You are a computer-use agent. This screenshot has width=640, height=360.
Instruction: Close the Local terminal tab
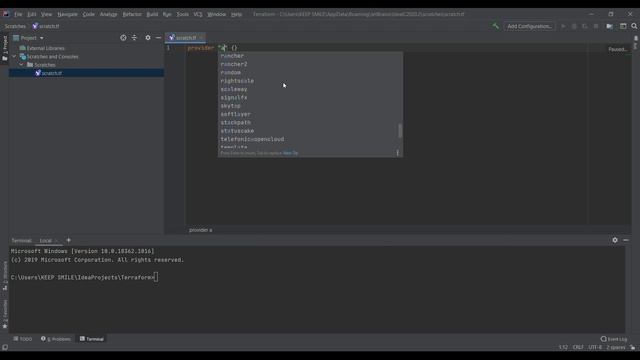pyautogui.click(x=57, y=240)
